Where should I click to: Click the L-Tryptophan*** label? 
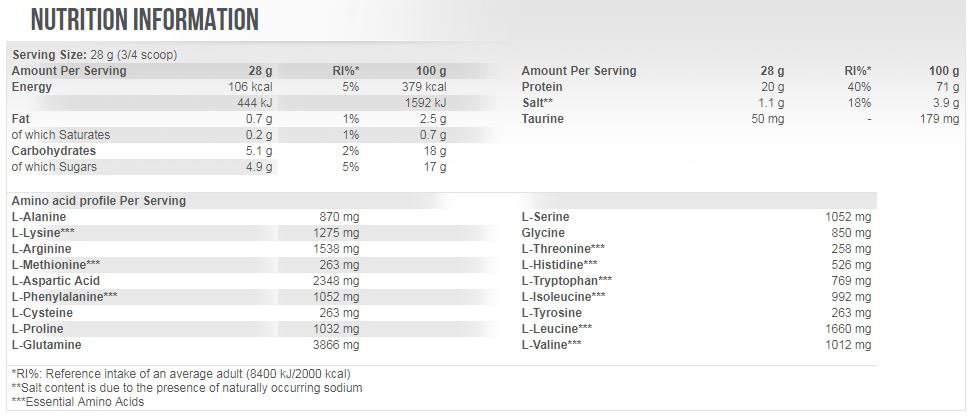click(567, 281)
